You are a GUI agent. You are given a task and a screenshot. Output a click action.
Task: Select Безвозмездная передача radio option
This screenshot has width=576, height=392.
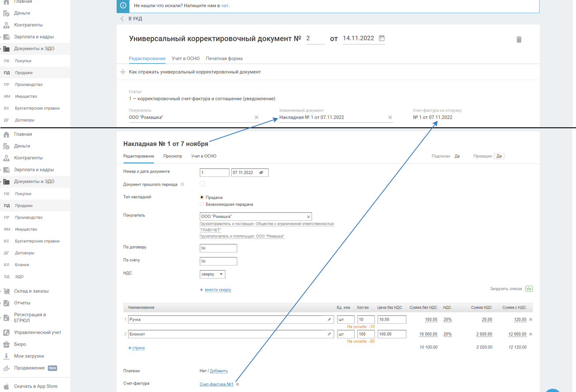coord(202,204)
